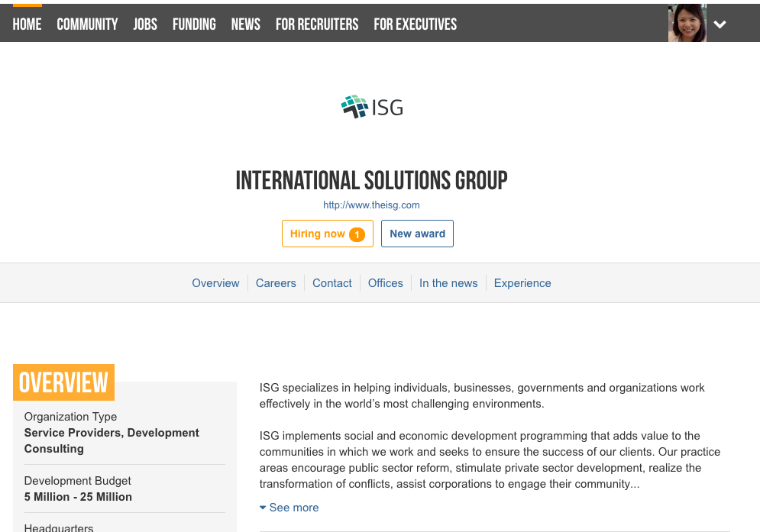Expand description with See more
The width and height of the screenshot is (760, 532).
tap(289, 508)
